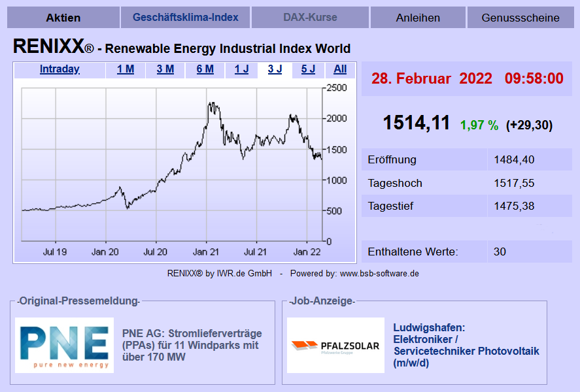Show the All time chart
Viewport: 580px width, 392px height.
point(340,69)
